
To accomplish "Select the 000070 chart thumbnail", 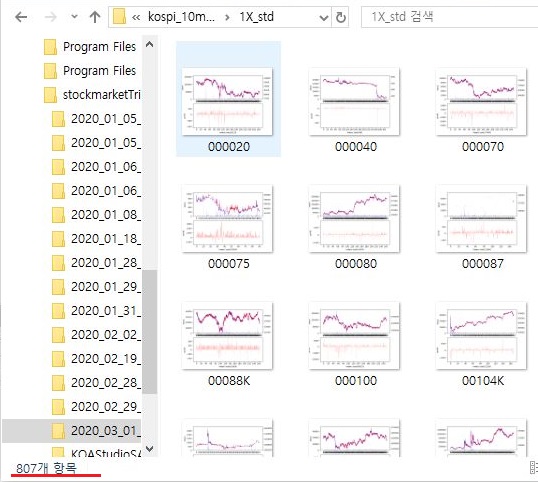I will 481,102.
